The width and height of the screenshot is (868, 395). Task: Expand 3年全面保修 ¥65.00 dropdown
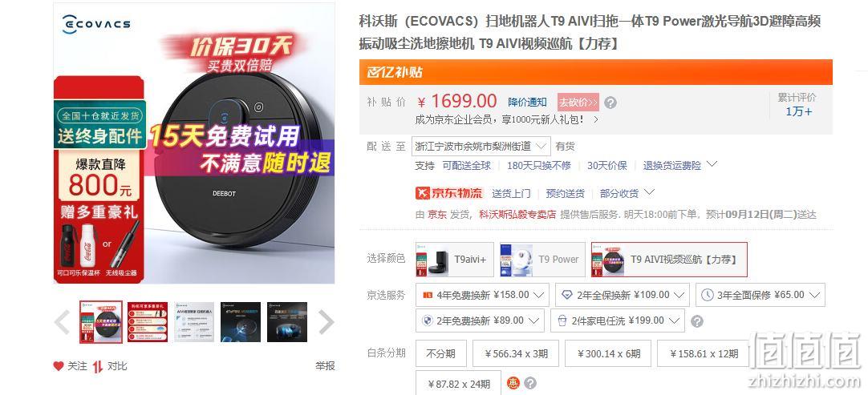coord(760,295)
